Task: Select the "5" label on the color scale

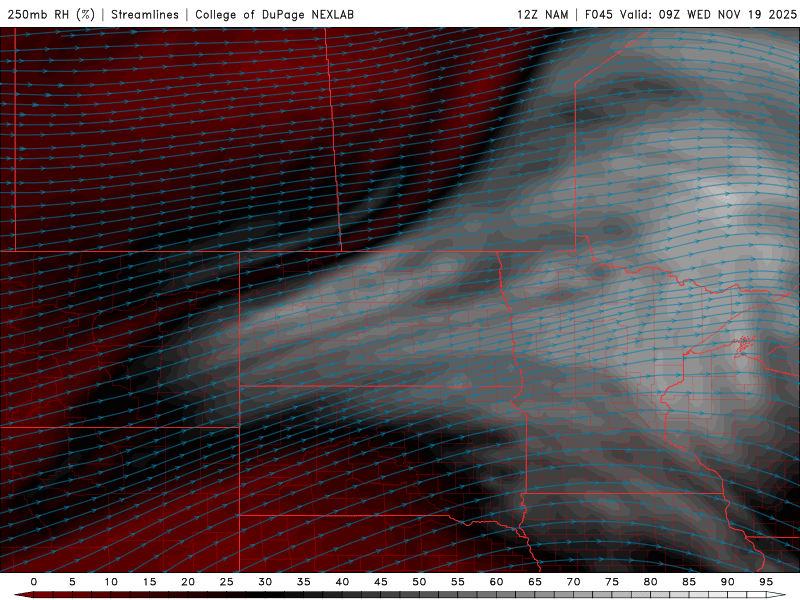Action: click(72, 582)
